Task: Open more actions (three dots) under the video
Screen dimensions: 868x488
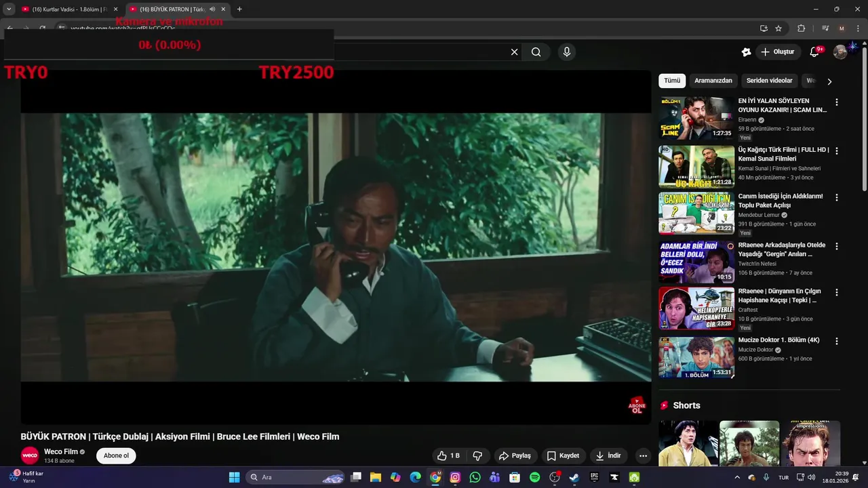Action: tap(643, 456)
